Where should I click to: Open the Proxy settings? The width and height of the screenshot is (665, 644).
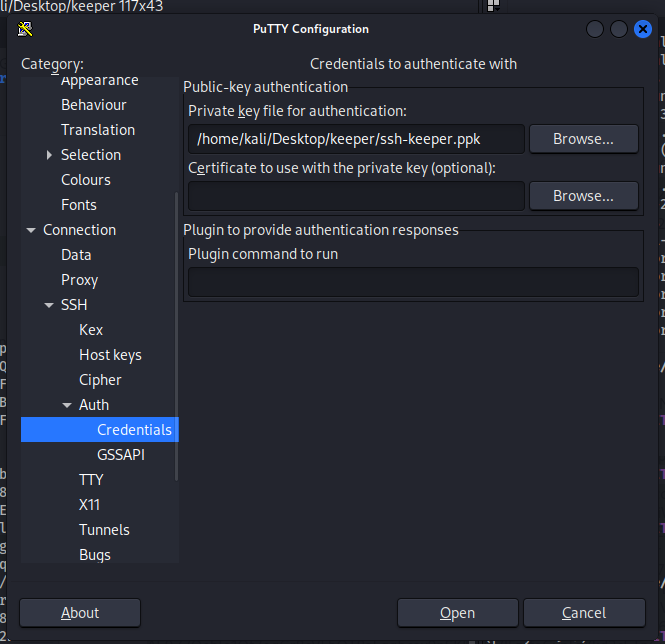coord(79,280)
